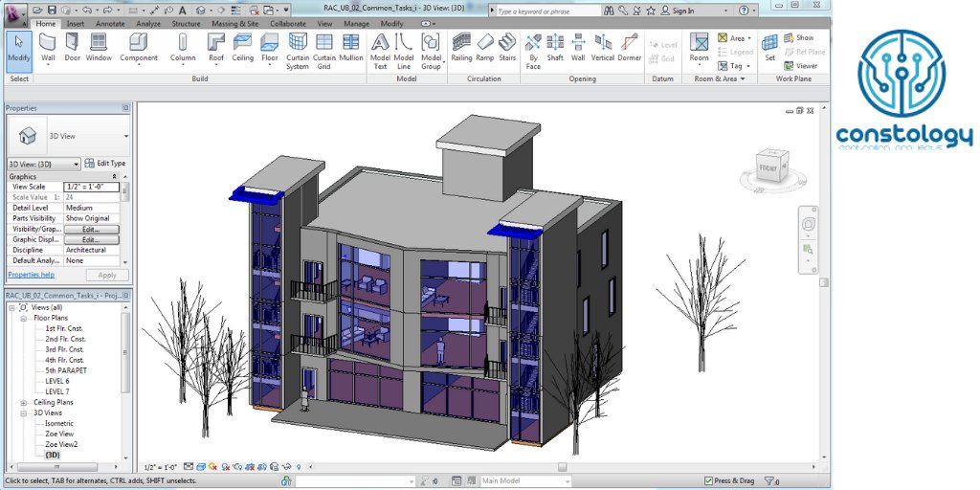The width and height of the screenshot is (980, 490).
Task: Click the Room tool
Action: tap(699, 49)
